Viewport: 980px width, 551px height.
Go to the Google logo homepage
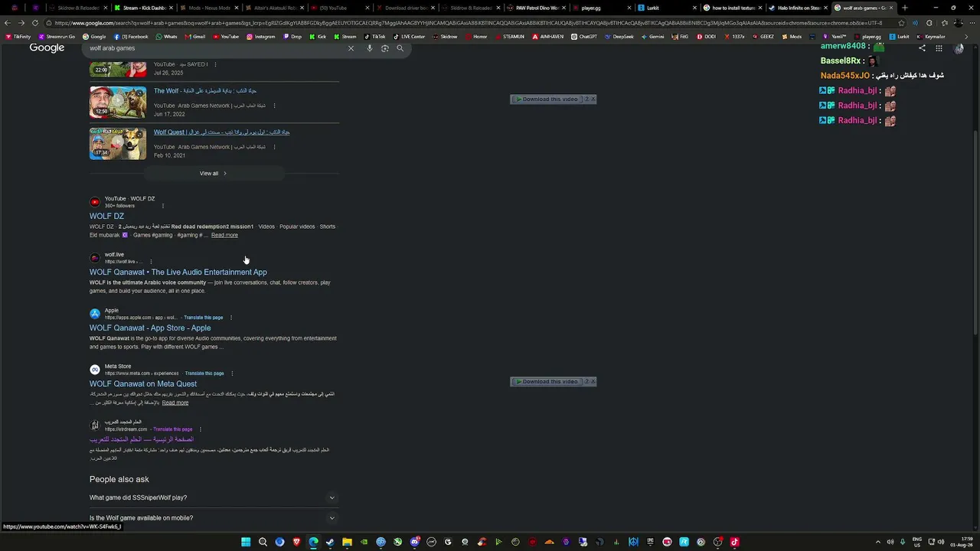(x=47, y=48)
